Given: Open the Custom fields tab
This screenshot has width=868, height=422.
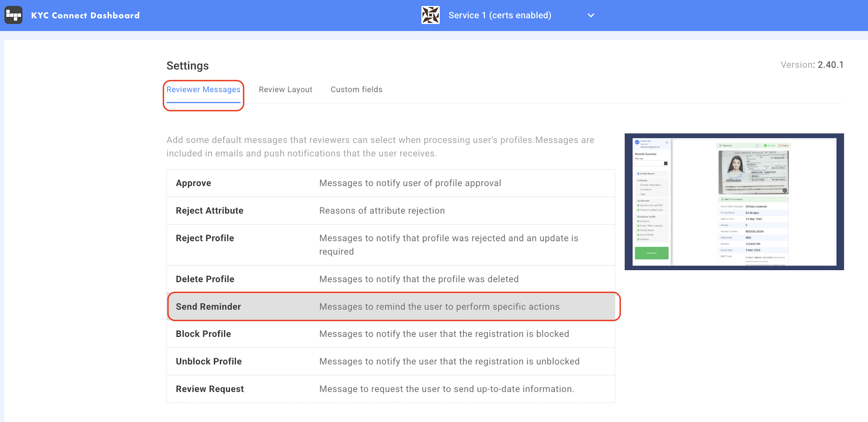Looking at the screenshot, I should click(x=356, y=90).
